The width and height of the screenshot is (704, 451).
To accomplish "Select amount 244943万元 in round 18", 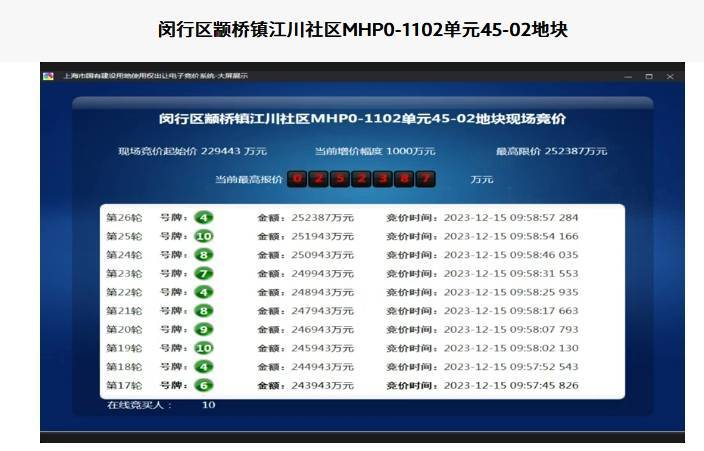I will pyautogui.click(x=322, y=367).
